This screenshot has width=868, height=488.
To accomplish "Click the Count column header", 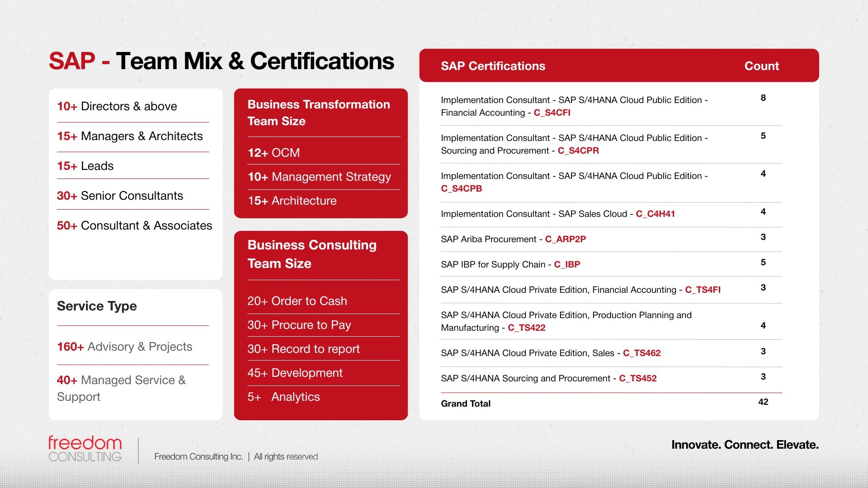I will tap(761, 66).
